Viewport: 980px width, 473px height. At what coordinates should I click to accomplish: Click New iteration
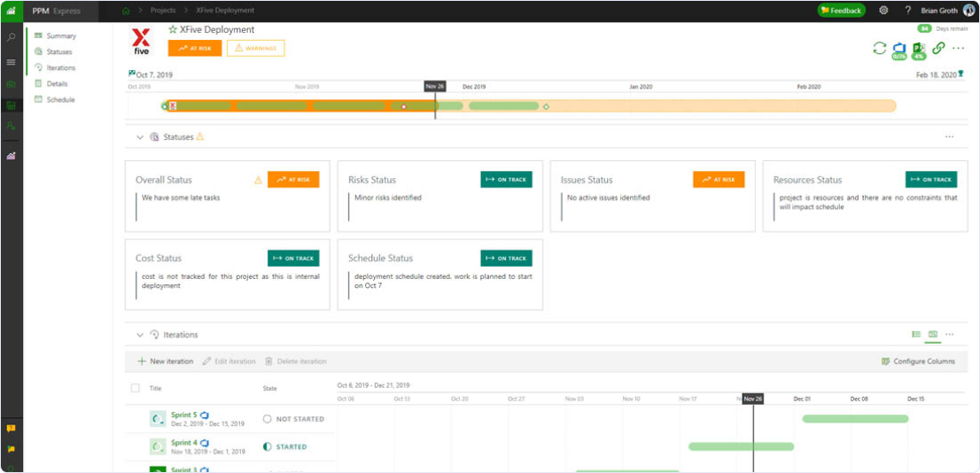166,361
